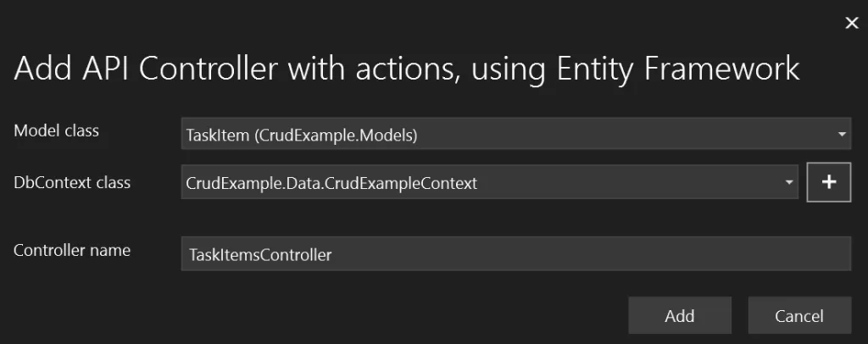
Task: Click the Entity Framework words in the heading
Action: 678,69
